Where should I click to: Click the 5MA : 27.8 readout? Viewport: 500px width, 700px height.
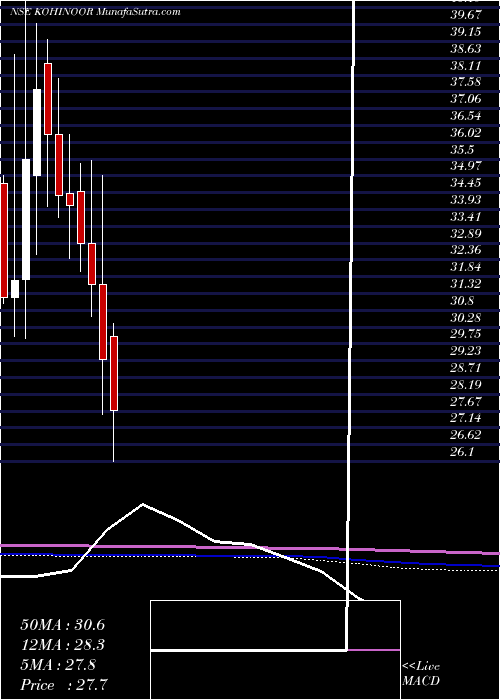tap(58, 665)
